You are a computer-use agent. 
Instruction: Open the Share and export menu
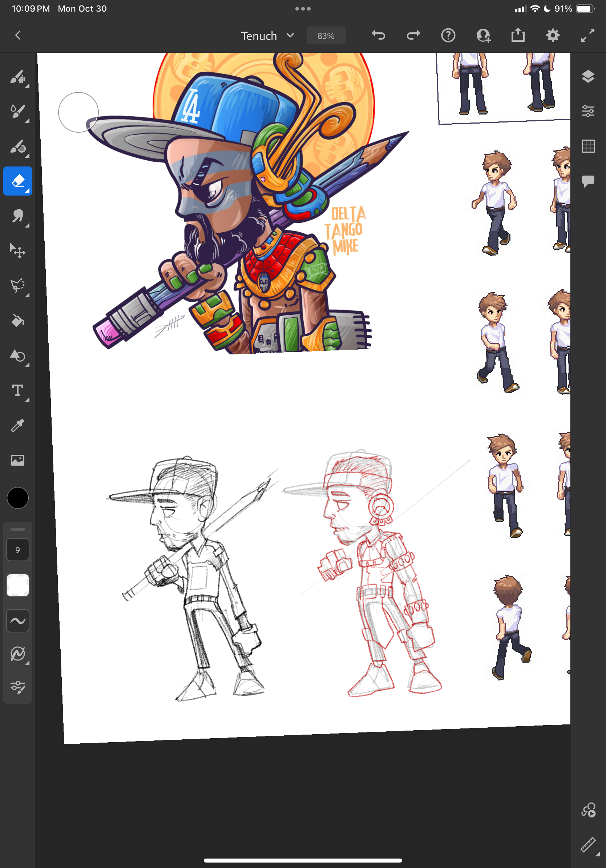click(518, 35)
